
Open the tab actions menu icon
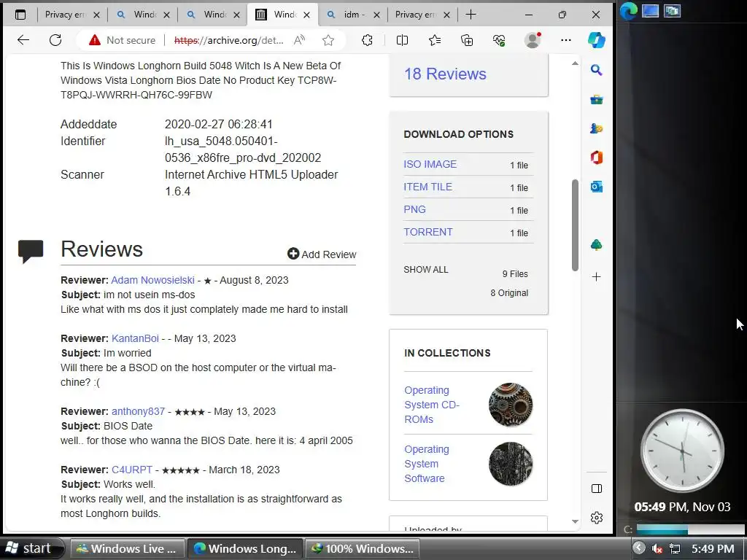20,15
